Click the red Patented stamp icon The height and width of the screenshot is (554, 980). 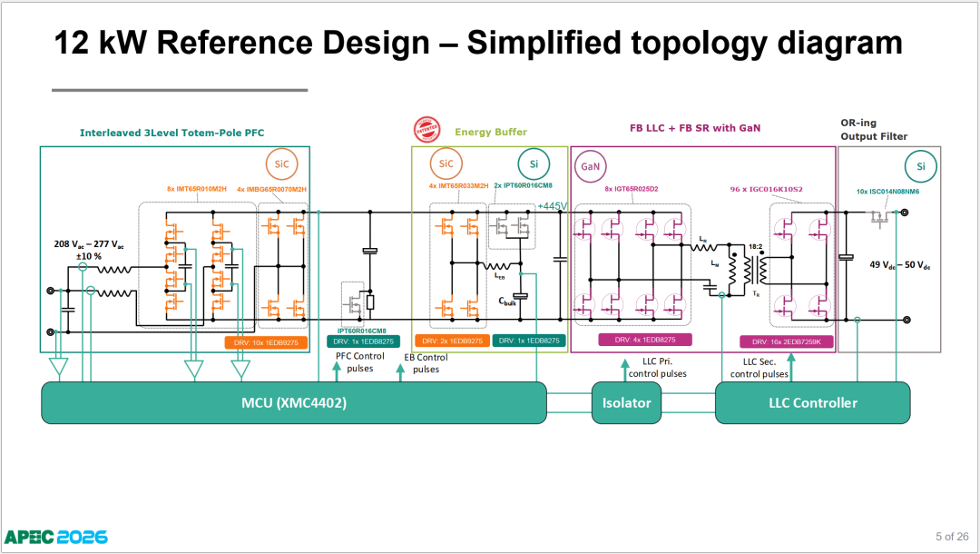[427, 130]
